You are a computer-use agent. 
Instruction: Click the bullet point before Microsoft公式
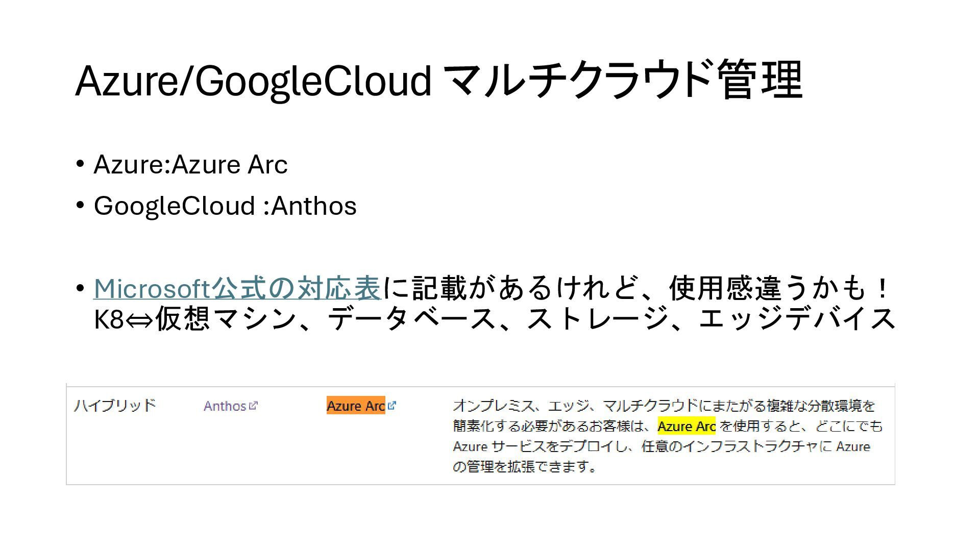click(80, 289)
